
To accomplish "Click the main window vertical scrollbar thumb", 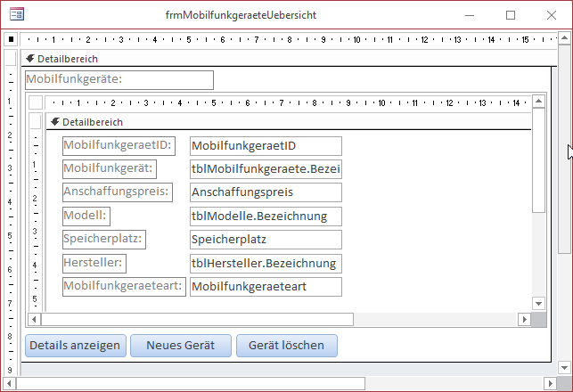I will (565, 149).
